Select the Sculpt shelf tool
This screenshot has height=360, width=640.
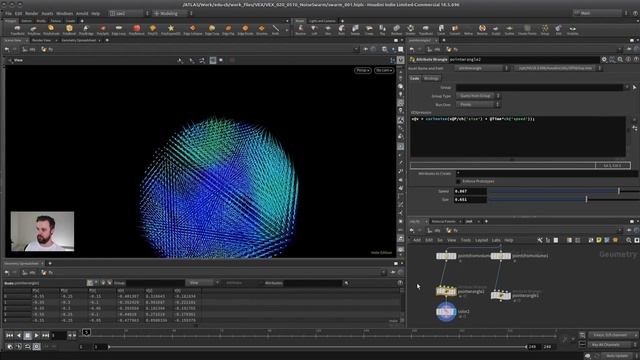[496, 29]
